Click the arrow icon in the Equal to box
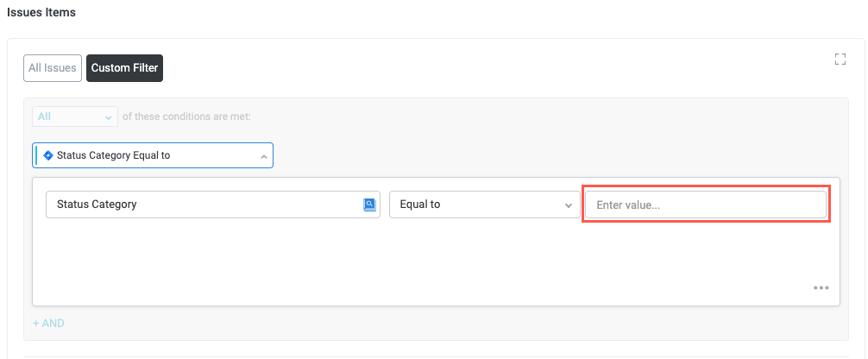 click(x=568, y=205)
